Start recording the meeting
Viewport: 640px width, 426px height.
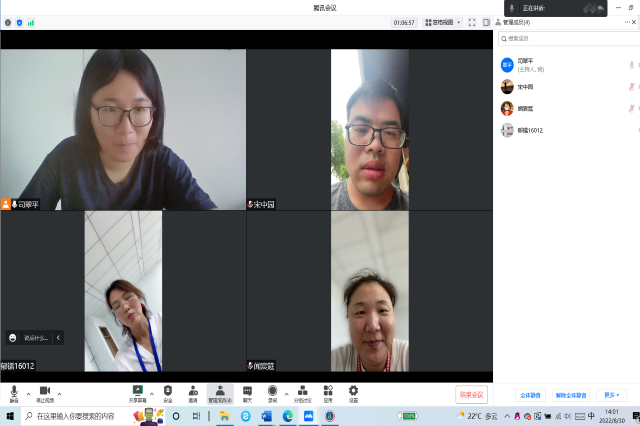pyautogui.click(x=272, y=392)
